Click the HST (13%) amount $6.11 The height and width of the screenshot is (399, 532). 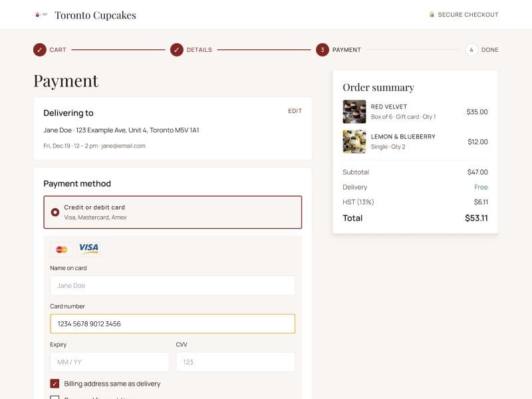(481, 202)
